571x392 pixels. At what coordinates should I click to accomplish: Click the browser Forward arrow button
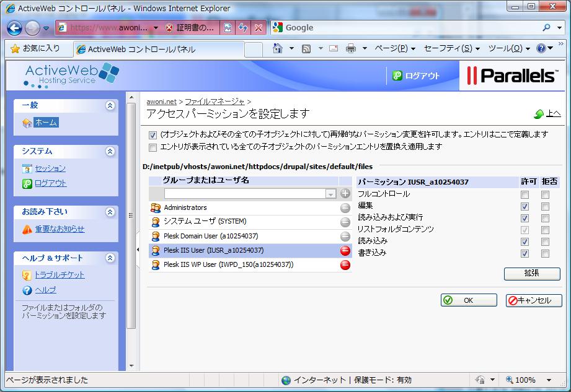32,28
